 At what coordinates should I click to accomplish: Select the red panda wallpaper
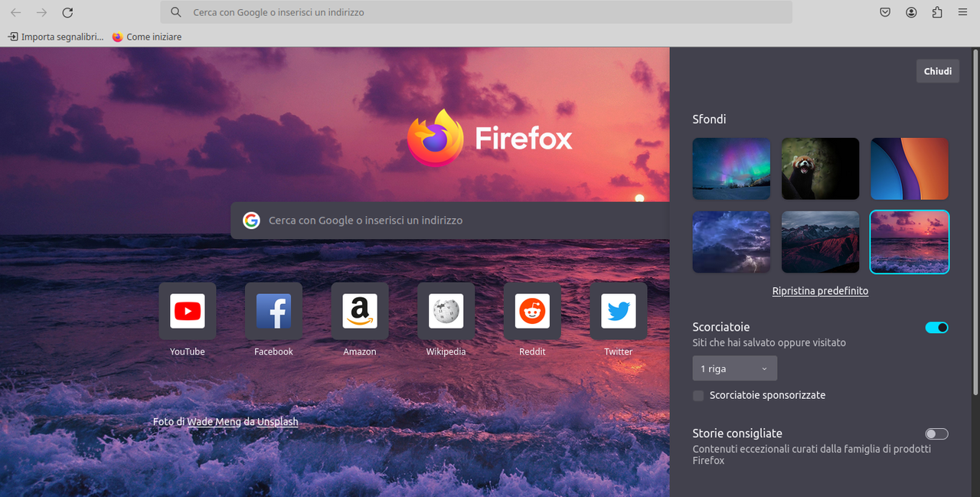(x=820, y=168)
